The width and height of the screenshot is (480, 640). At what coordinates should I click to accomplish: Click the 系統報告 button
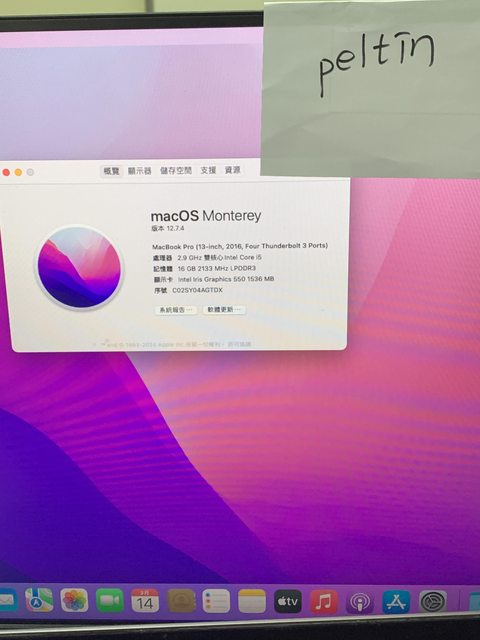click(176, 310)
